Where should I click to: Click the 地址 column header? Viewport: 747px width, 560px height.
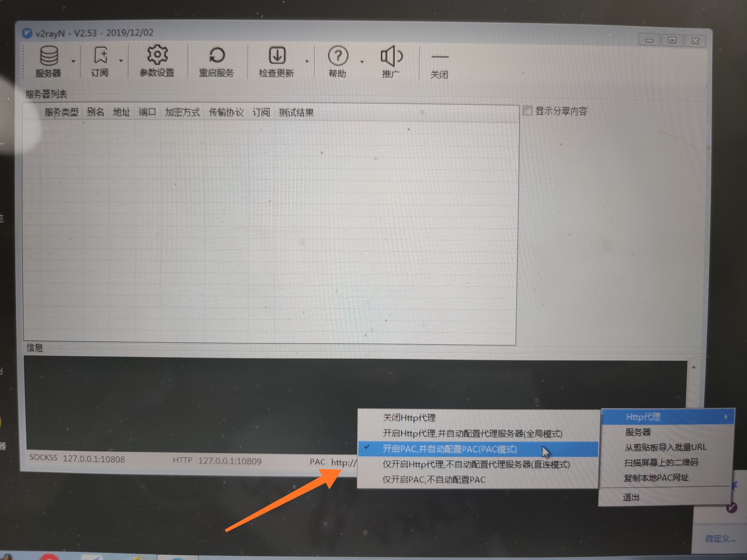(122, 112)
